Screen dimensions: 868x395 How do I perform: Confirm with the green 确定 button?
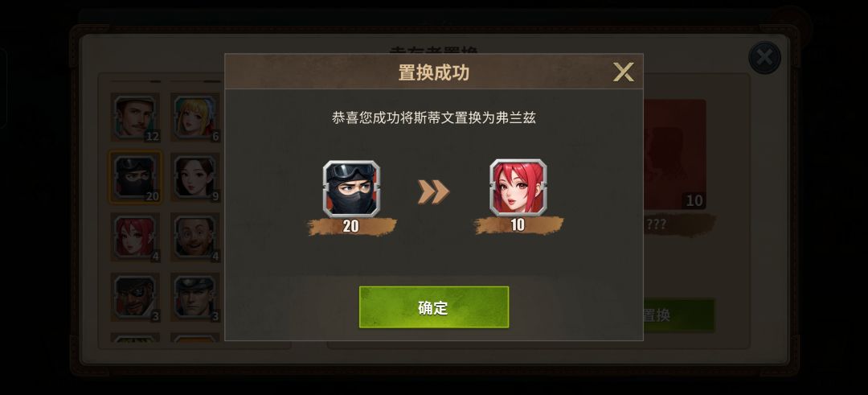click(x=433, y=307)
